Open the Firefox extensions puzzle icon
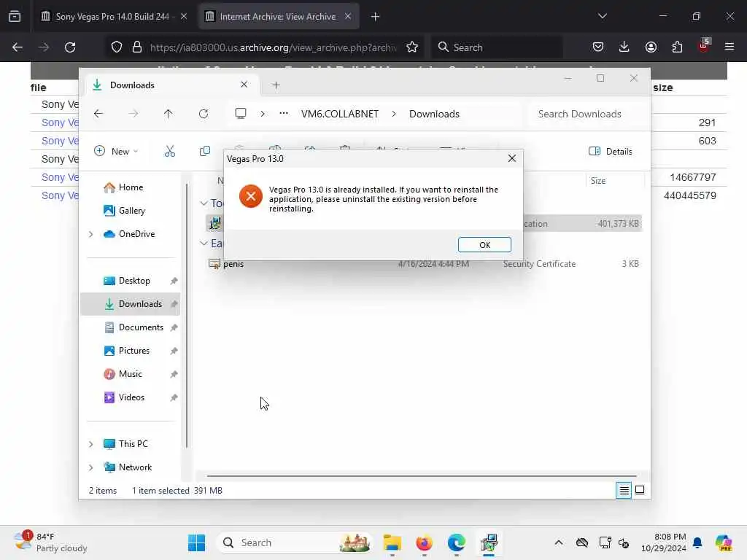747x560 pixels. tap(677, 47)
